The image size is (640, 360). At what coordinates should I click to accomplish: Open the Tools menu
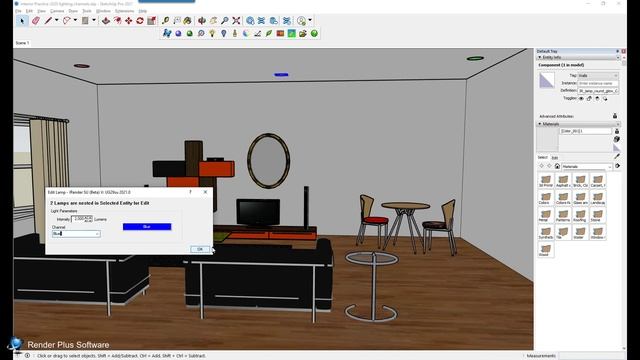coord(87,11)
